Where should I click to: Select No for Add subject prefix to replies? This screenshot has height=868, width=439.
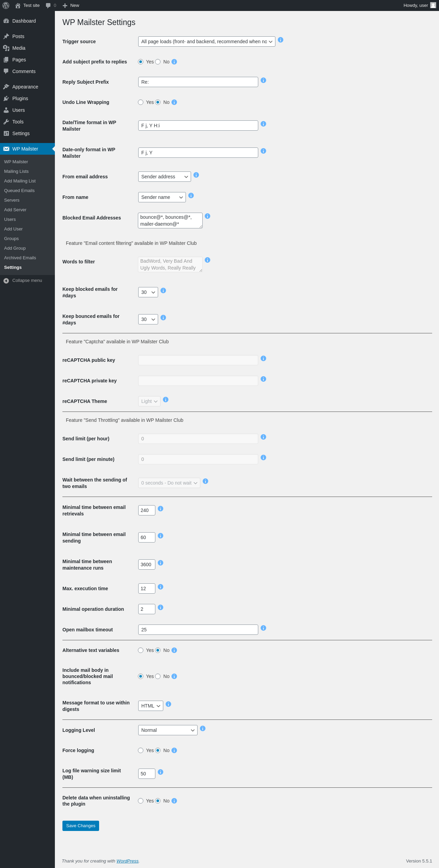[158, 62]
